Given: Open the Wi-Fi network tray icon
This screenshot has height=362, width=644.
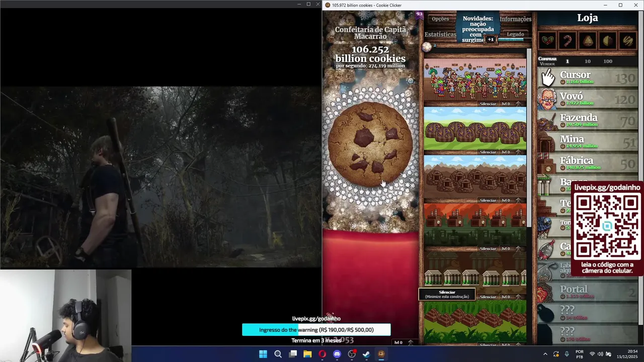Looking at the screenshot, I should (592, 354).
